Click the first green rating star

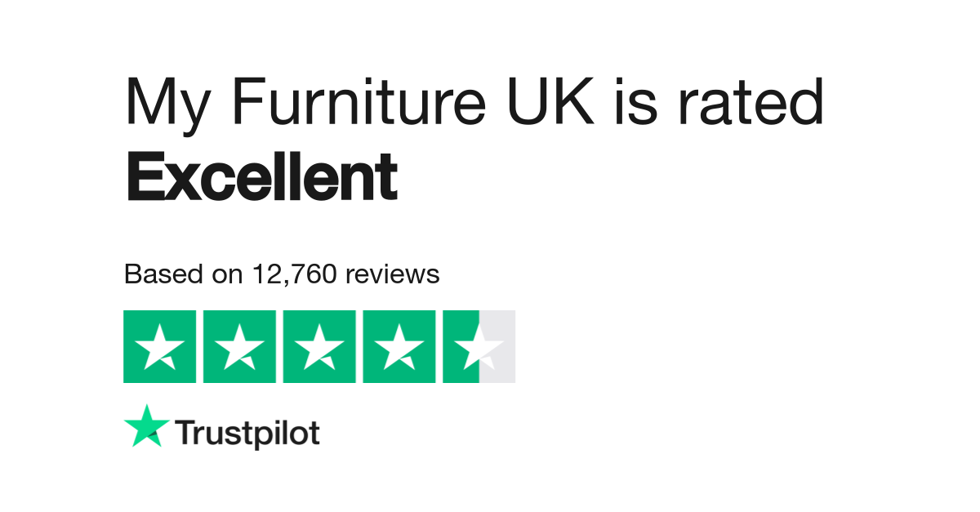click(159, 346)
